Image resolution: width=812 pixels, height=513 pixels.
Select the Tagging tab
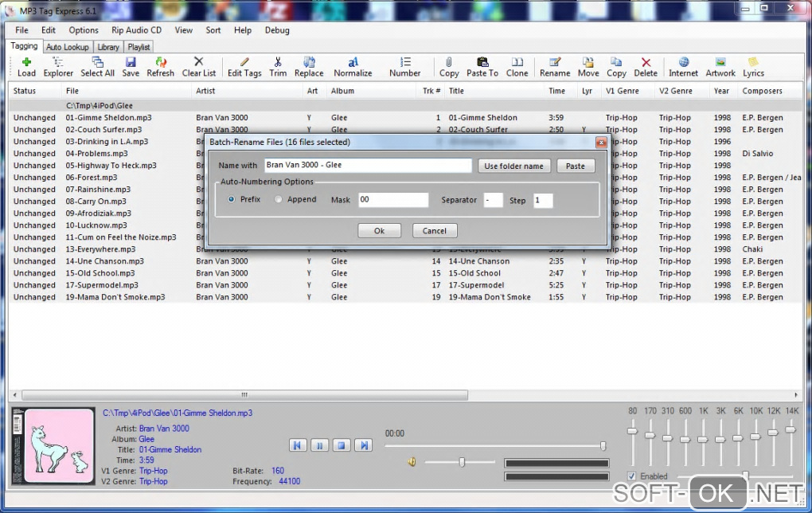click(24, 46)
